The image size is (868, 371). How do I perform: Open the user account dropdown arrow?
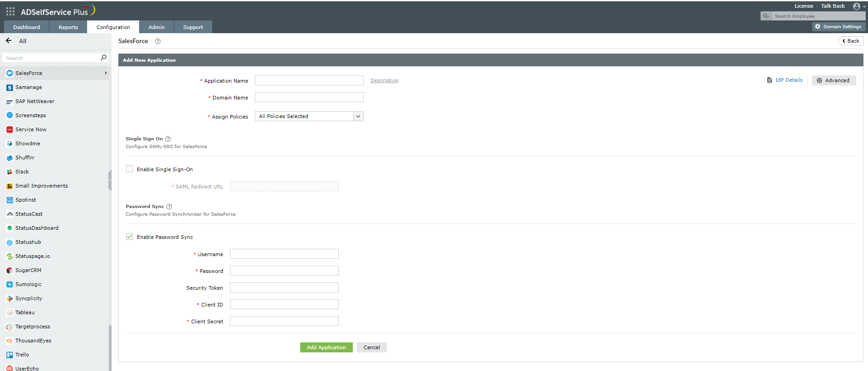pyautogui.click(x=864, y=7)
